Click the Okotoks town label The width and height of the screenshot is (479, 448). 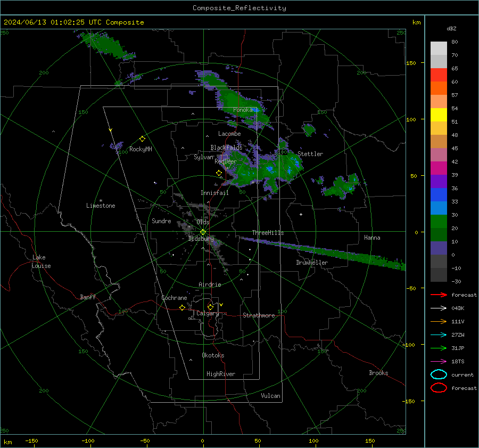tap(213, 355)
